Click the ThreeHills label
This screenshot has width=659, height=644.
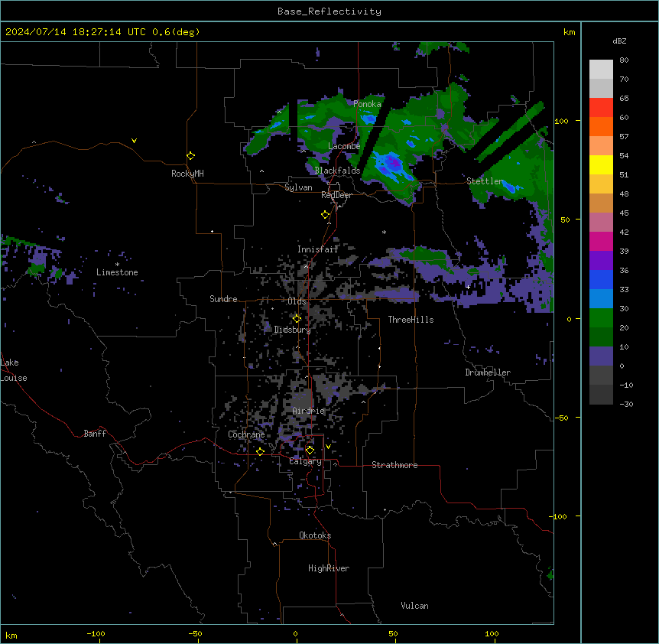click(x=411, y=320)
